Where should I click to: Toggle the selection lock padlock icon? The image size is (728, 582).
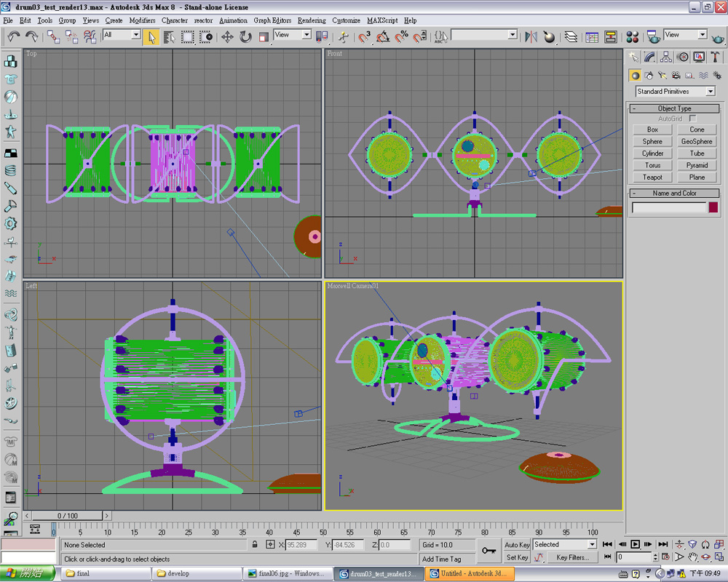(x=255, y=544)
